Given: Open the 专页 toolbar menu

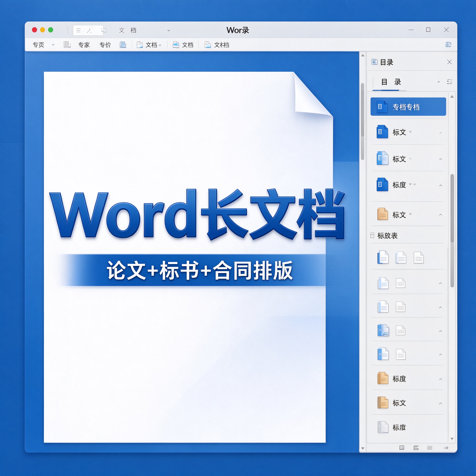Looking at the screenshot, I should (38, 45).
